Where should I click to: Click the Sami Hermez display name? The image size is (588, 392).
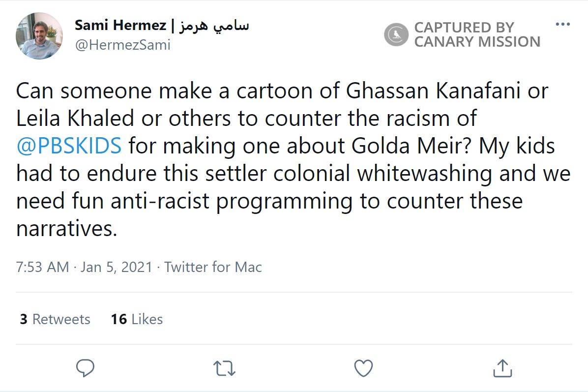coord(120,26)
